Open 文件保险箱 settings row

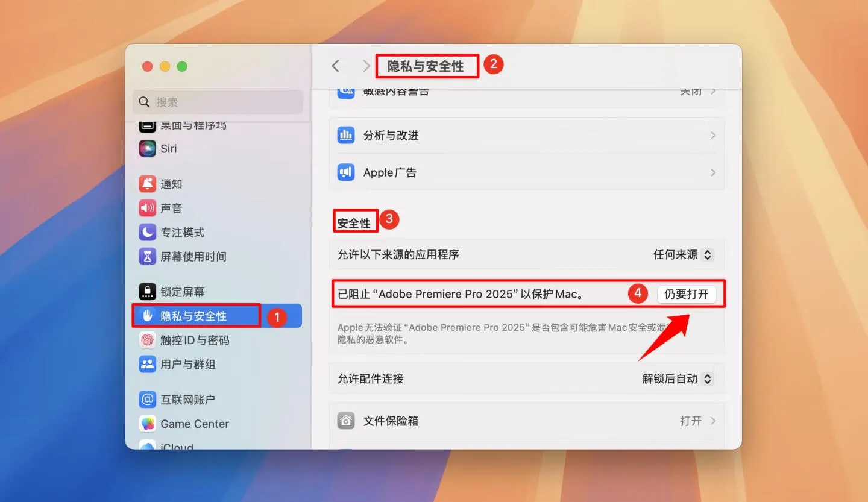tap(527, 421)
